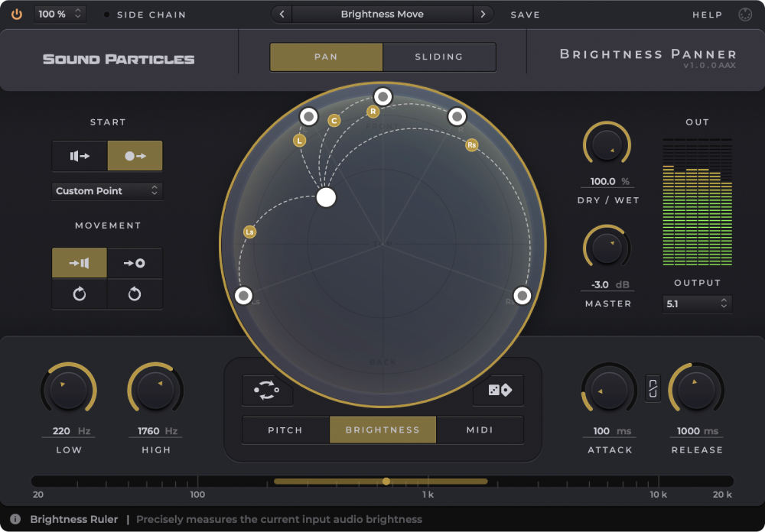Click the right rotation movement icon

tap(135, 294)
